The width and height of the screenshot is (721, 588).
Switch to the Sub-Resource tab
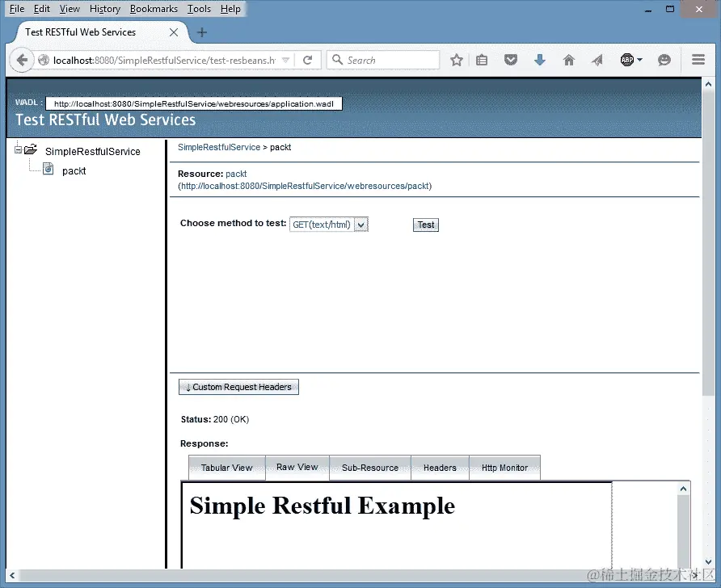point(369,468)
